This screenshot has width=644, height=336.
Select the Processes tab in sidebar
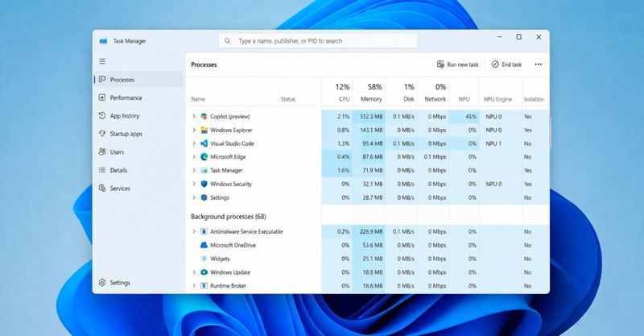[138, 80]
